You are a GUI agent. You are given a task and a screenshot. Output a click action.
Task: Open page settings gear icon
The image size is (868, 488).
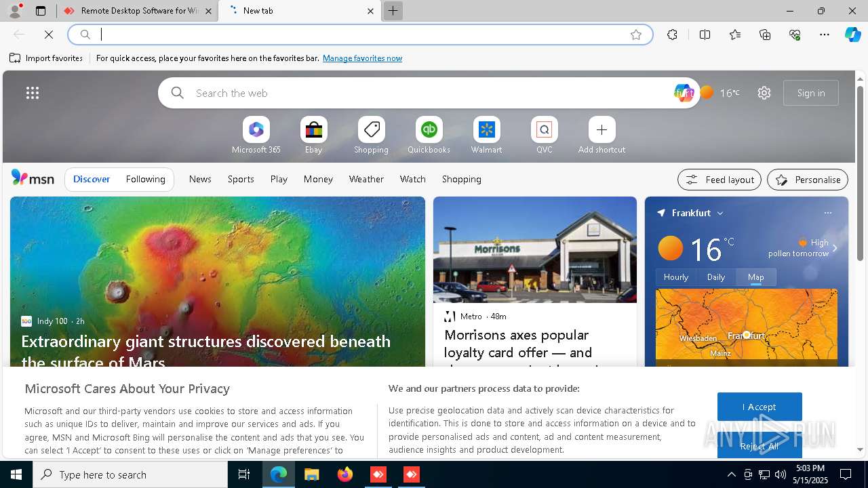764,93
